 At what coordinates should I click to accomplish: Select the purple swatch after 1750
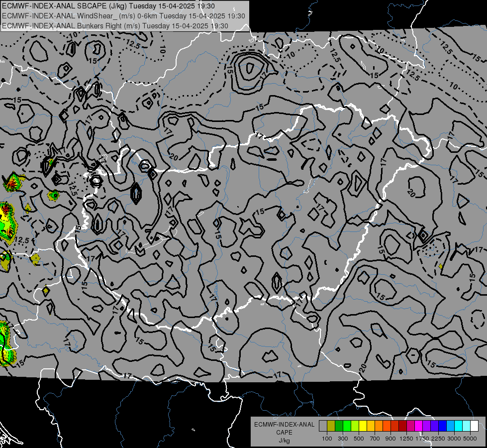pos(427,426)
